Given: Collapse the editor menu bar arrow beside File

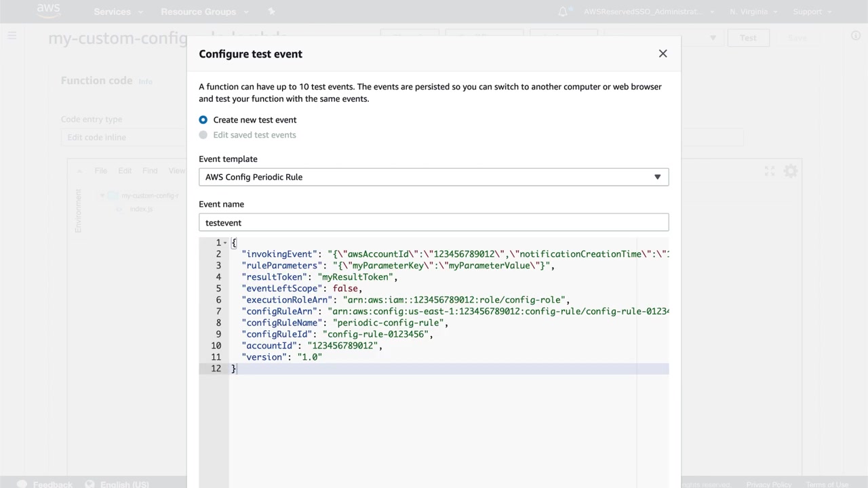Looking at the screenshot, I should [79, 171].
